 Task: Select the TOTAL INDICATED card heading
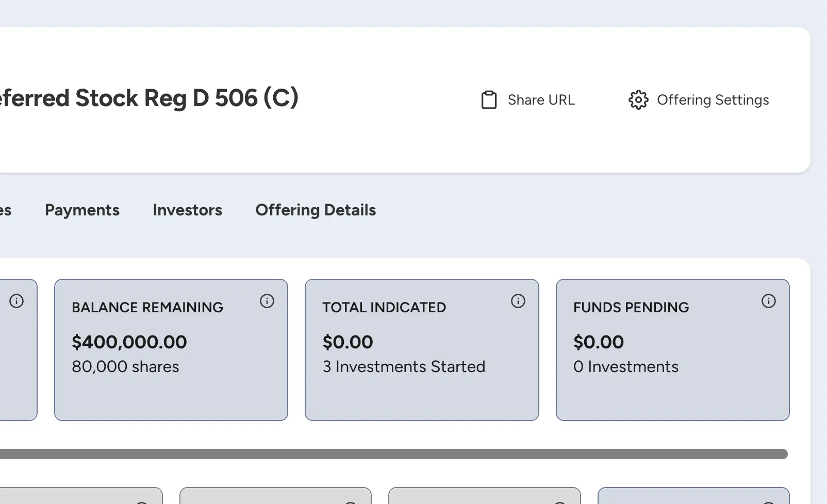coord(384,308)
